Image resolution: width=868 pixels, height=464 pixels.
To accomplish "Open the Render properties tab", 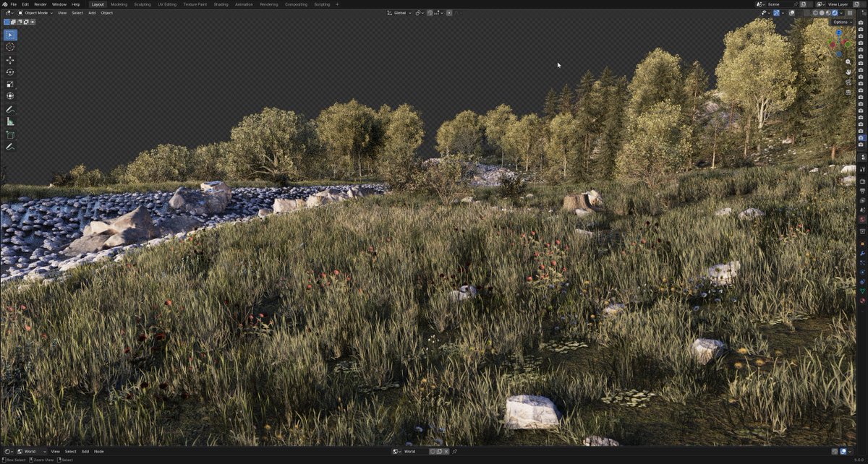I will click(862, 181).
